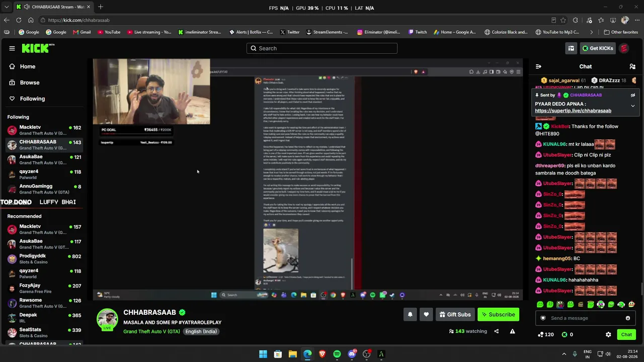Subscribe to CHHABRASAAB channel

pyautogui.click(x=498, y=315)
